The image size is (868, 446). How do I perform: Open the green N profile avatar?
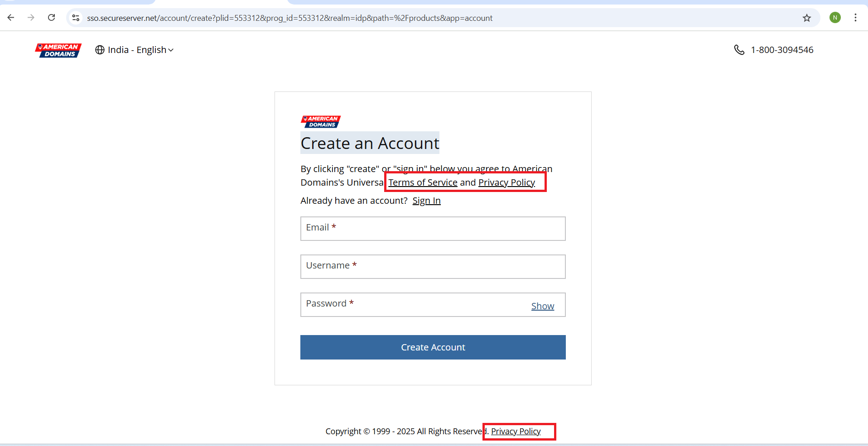(x=835, y=18)
